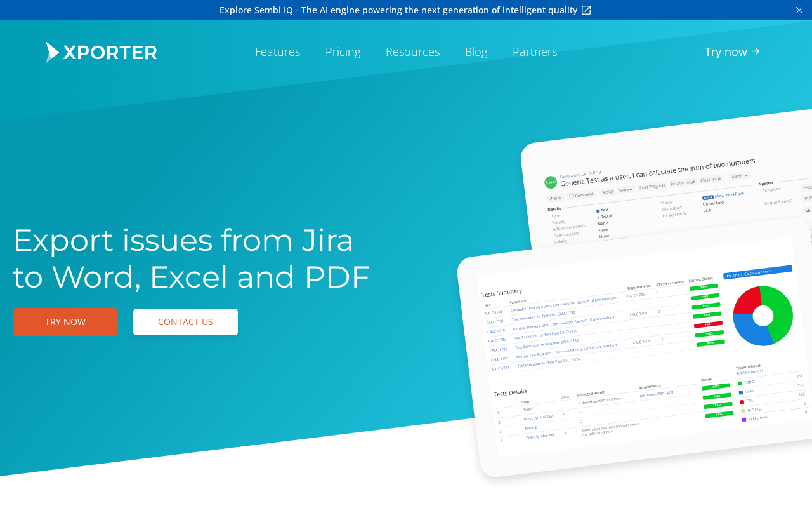Screen dimensions: 812x508
Task: Click the Try now link in header
Action: [733, 51]
